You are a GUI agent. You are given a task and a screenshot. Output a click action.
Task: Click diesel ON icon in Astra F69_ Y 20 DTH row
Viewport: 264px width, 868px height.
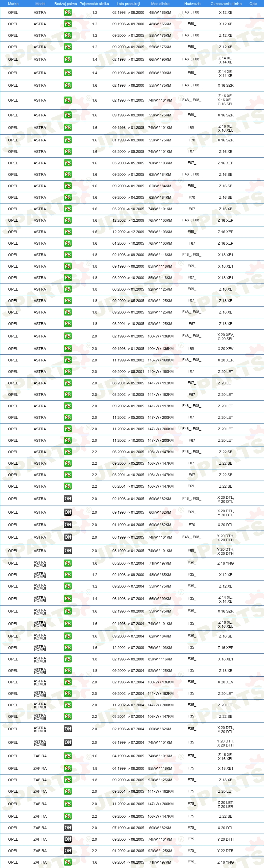click(x=68, y=551)
